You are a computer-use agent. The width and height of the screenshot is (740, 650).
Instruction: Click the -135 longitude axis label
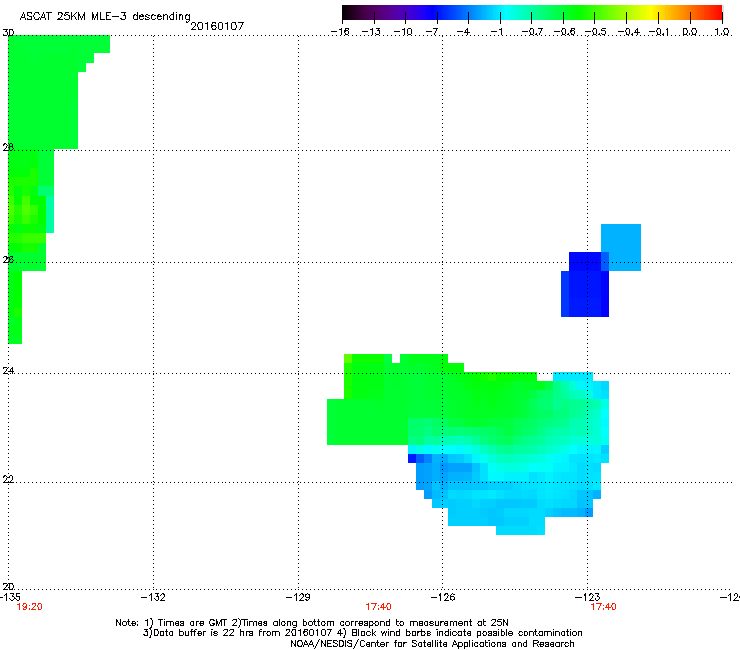[10, 598]
